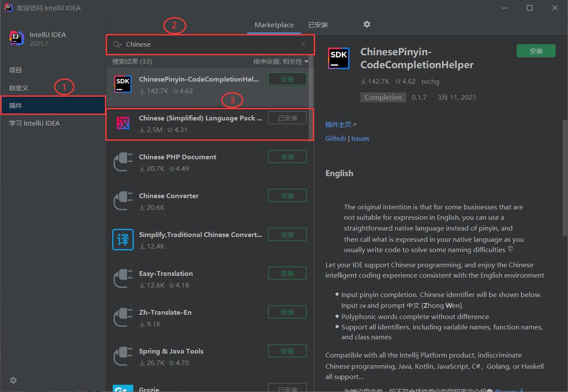Select 自定义 in the sidebar
Screen dimensions: 568x392
(x=53, y=88)
